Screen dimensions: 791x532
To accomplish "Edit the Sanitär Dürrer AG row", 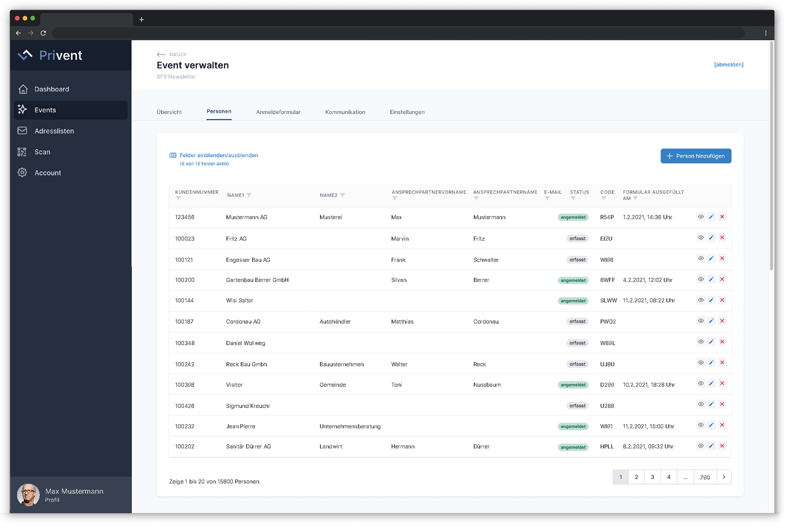I will point(711,446).
